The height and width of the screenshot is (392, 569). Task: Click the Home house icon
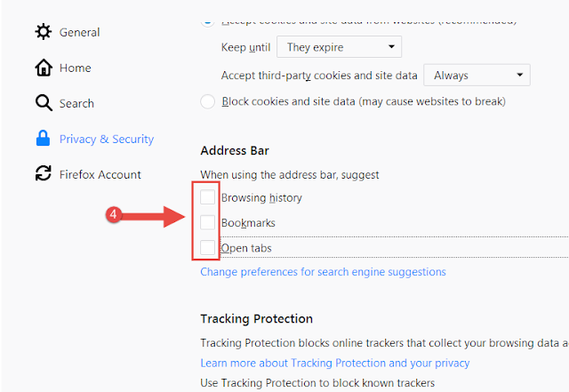[44, 68]
